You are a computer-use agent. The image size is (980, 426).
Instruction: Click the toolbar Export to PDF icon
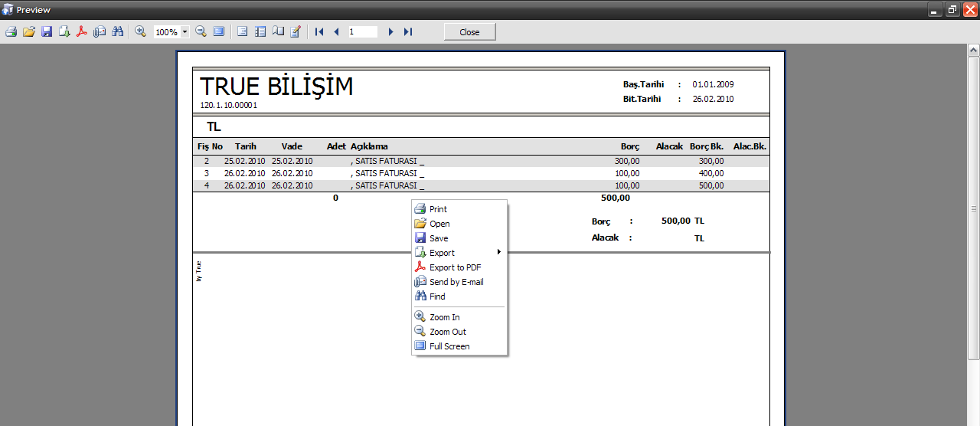tap(82, 32)
